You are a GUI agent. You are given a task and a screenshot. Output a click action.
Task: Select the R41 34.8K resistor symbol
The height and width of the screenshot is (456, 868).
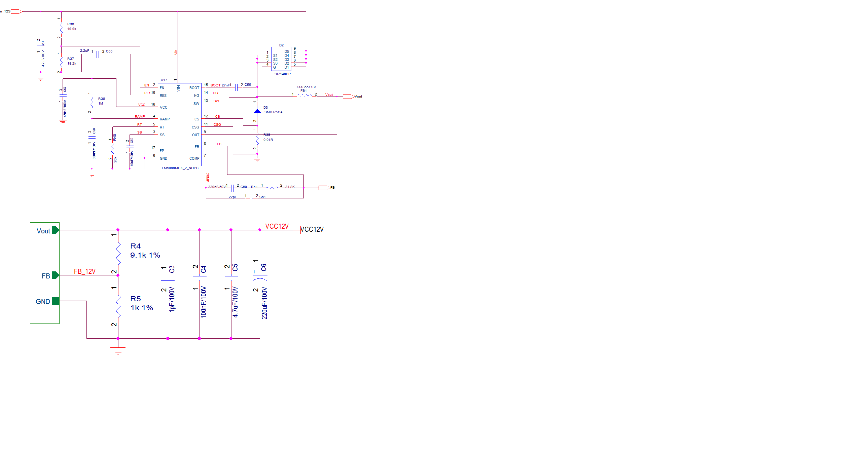(x=272, y=188)
